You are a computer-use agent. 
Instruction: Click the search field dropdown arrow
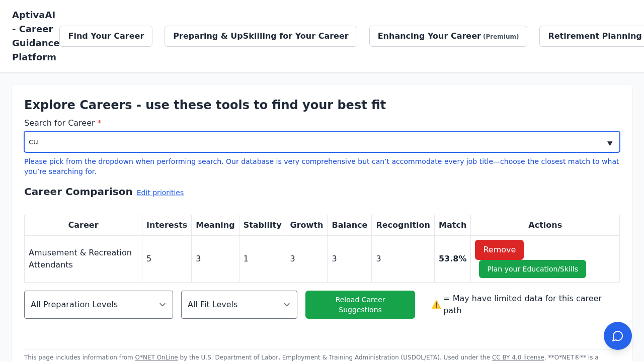point(609,143)
